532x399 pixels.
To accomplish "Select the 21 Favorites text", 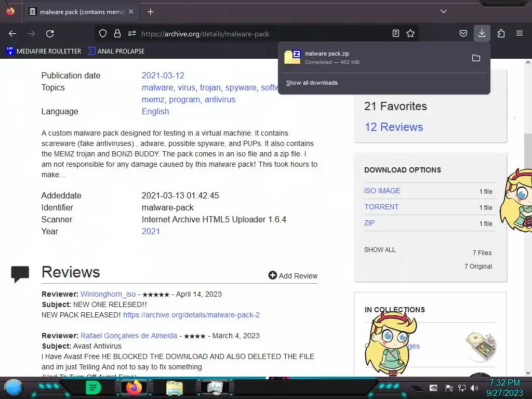I will (395, 106).
